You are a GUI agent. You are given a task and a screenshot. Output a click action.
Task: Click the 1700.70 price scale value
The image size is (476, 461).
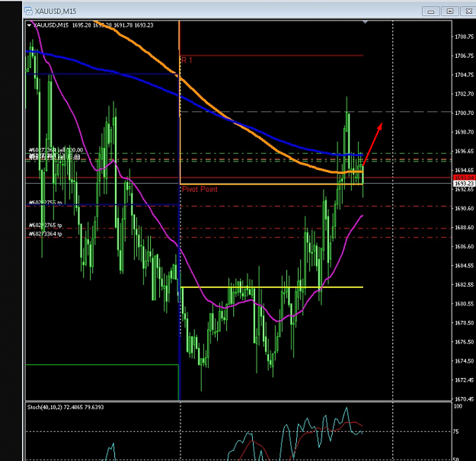464,113
